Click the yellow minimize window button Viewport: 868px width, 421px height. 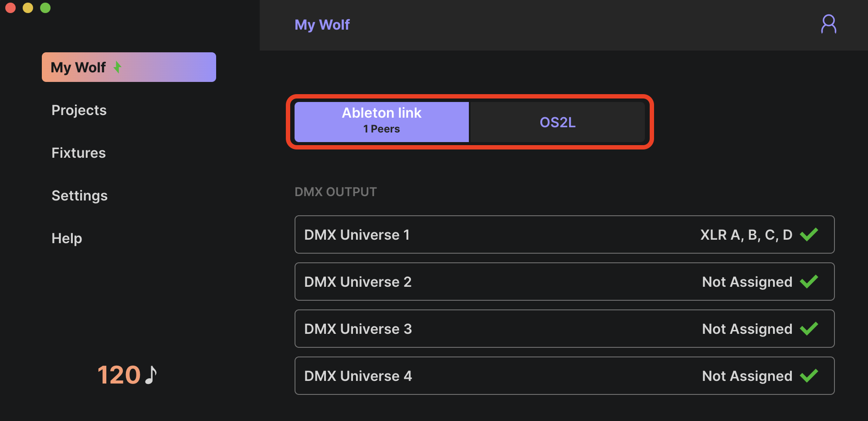28,8
